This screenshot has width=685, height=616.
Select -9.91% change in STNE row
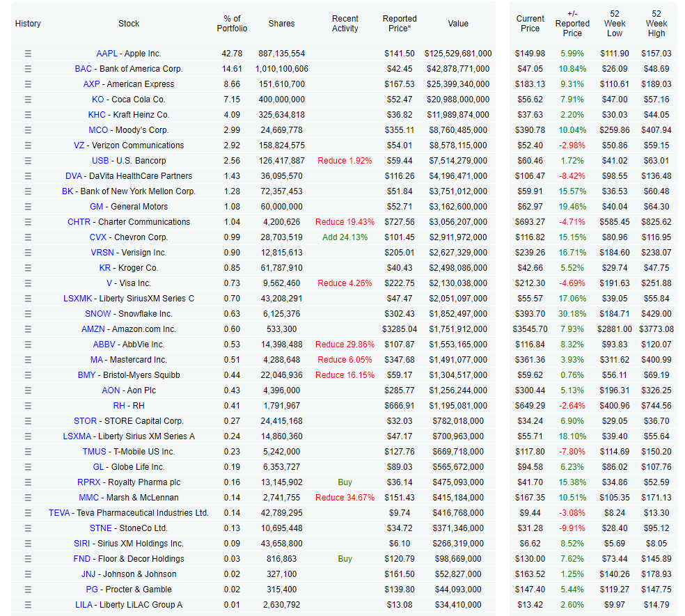click(x=572, y=528)
